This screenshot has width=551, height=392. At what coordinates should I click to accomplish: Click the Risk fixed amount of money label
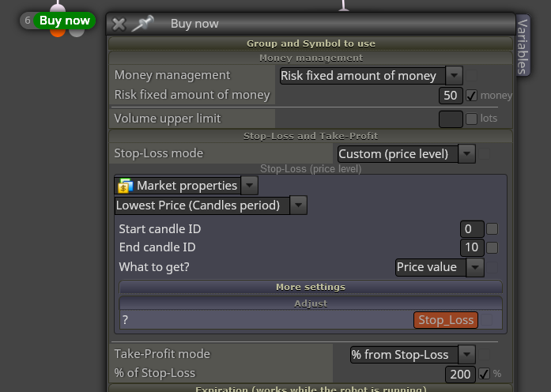tap(192, 95)
